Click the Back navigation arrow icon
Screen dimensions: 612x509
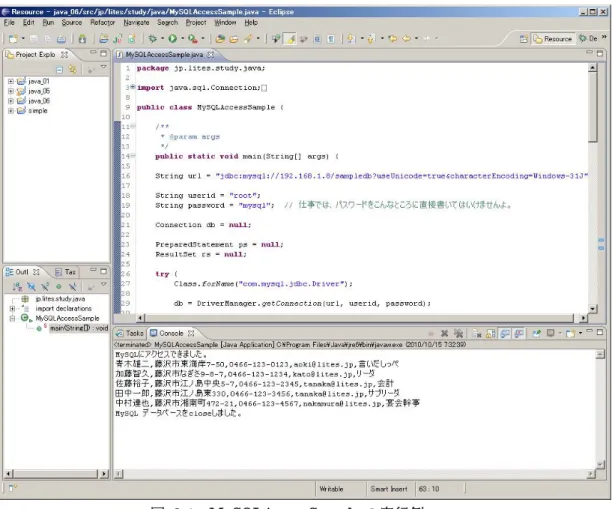pos(407,38)
